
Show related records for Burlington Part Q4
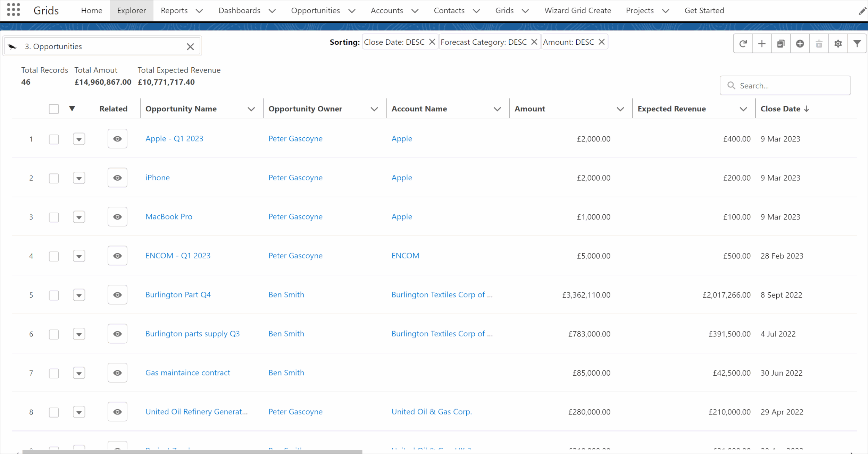tap(117, 295)
